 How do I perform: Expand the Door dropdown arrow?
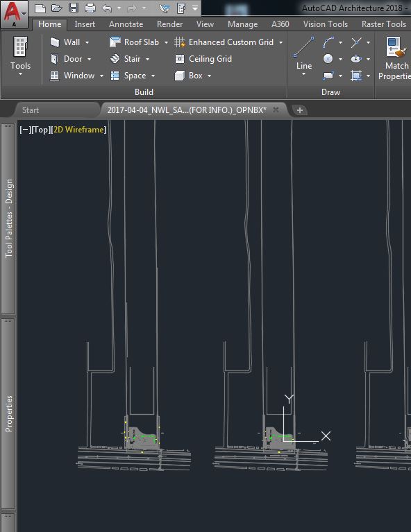89,59
